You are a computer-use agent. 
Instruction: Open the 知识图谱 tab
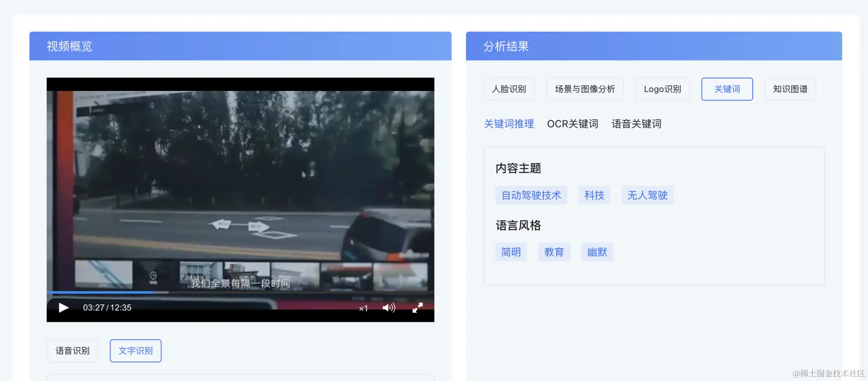tap(790, 89)
